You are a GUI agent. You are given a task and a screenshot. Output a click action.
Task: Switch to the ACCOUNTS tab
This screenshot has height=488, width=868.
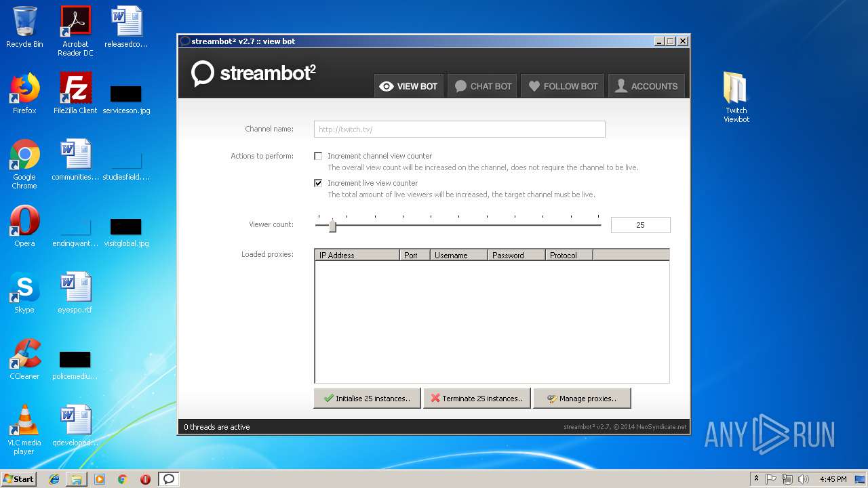(x=646, y=86)
